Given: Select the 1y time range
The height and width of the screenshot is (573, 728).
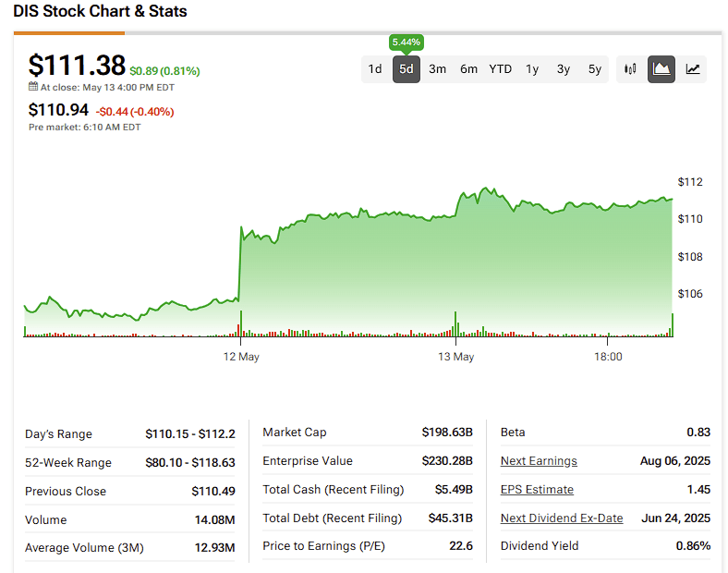Looking at the screenshot, I should [532, 69].
